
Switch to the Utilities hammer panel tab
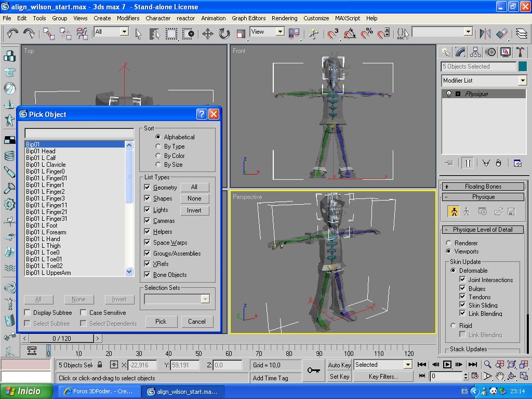(520, 52)
